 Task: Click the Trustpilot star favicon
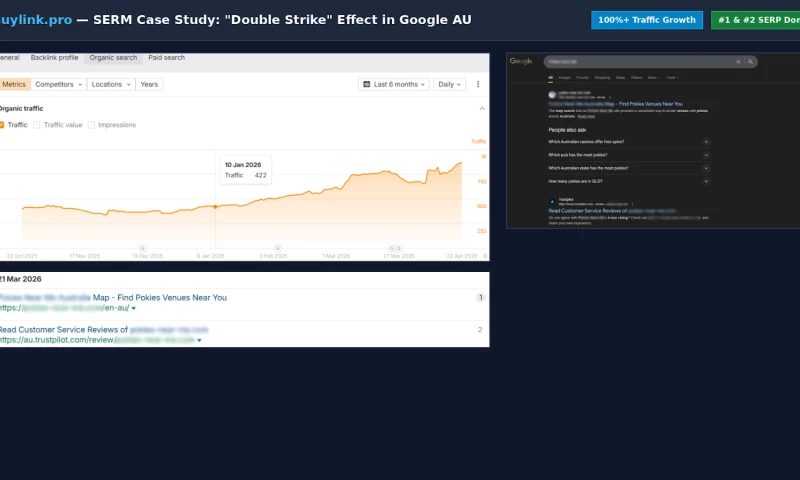(x=552, y=201)
